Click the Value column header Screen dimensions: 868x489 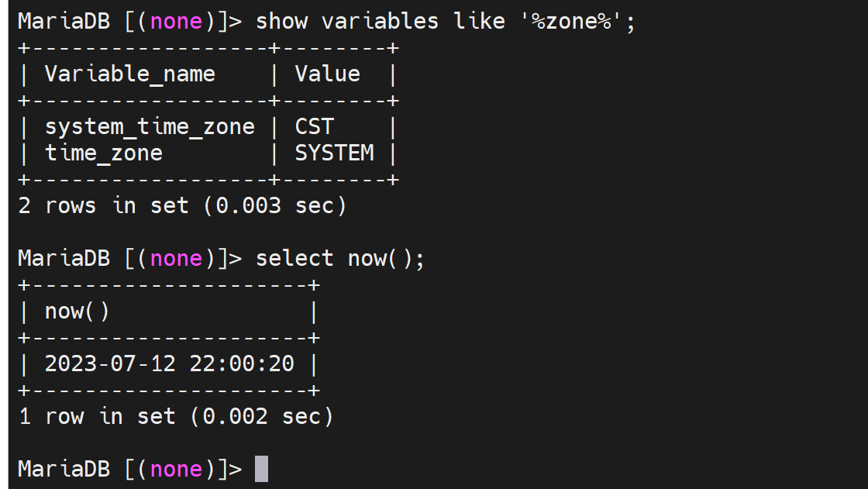327,74
